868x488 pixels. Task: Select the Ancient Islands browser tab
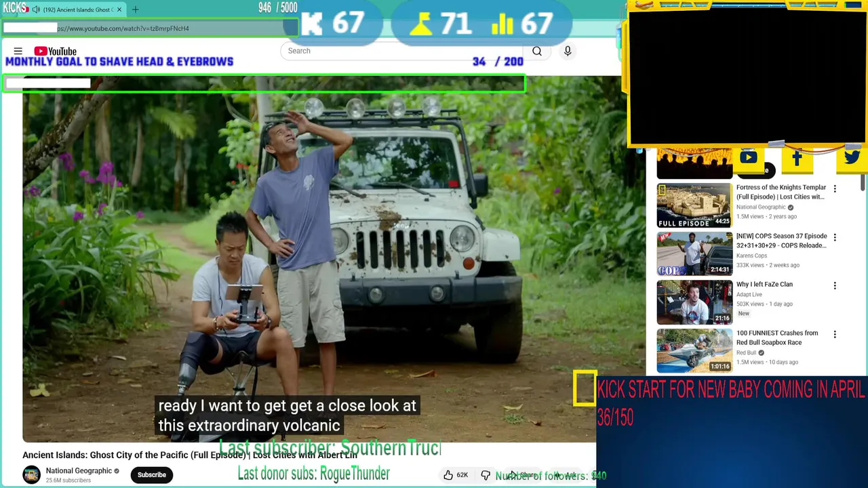(76, 9)
